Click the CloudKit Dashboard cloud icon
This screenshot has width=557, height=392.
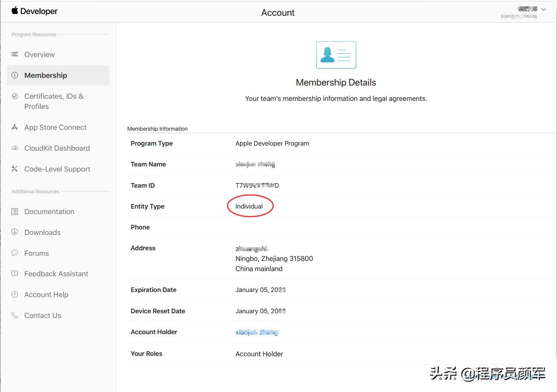[15, 148]
